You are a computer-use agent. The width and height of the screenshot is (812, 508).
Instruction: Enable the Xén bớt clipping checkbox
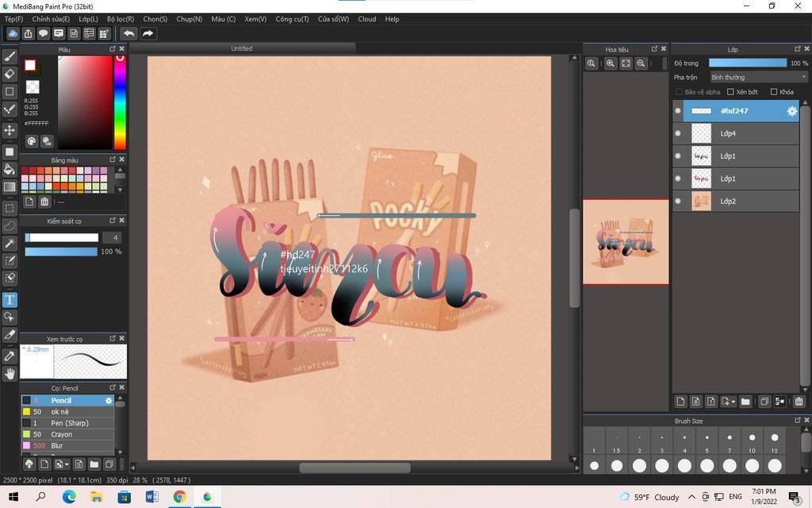(x=730, y=92)
